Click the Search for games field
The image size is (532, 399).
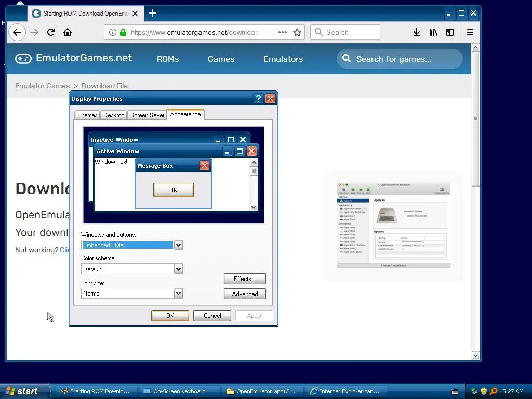tap(400, 59)
